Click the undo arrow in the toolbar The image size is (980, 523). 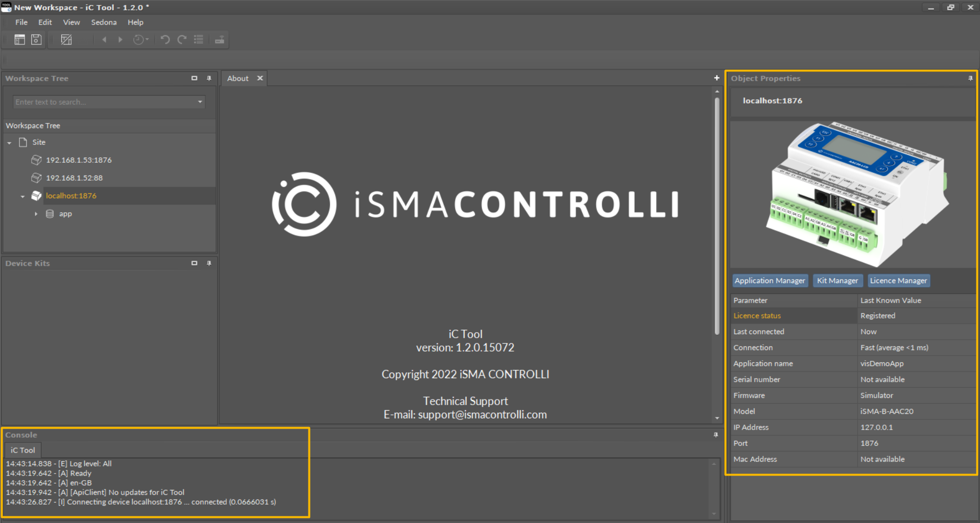pyautogui.click(x=165, y=40)
